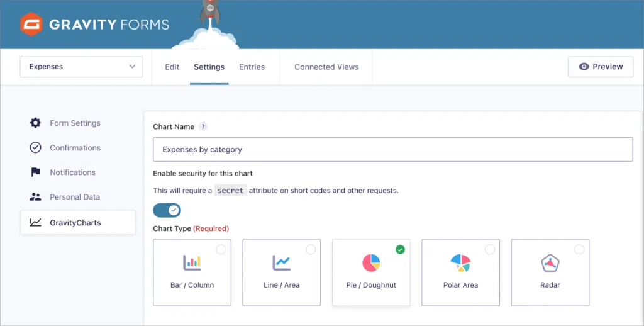Choose the Radar chart label
The height and width of the screenshot is (326, 644).
[x=550, y=285]
